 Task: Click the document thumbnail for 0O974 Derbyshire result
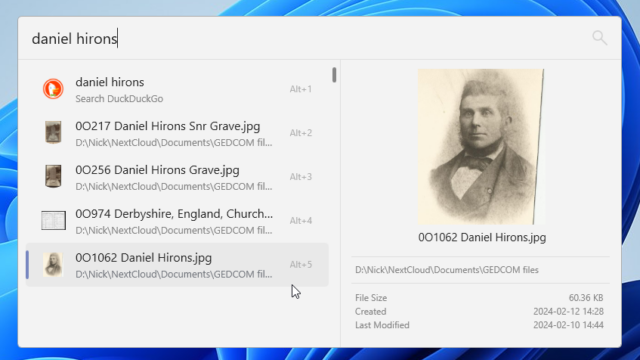pos(53,220)
